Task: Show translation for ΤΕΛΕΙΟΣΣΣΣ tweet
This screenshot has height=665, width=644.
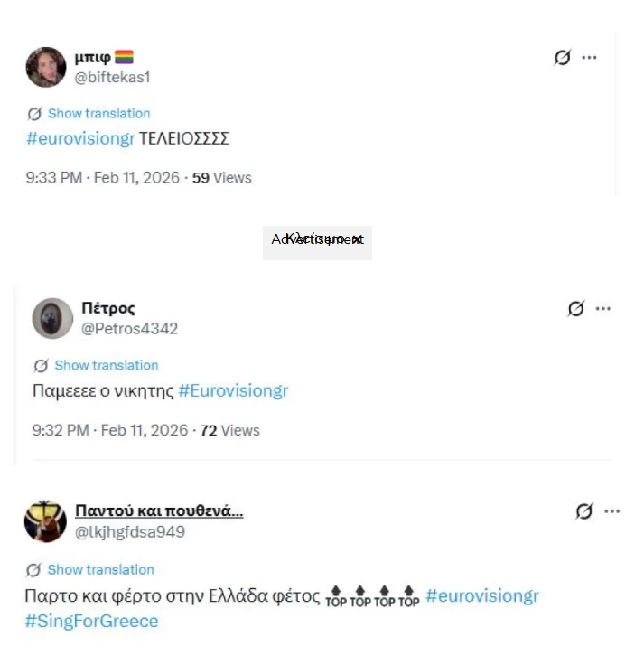Action: (x=98, y=113)
